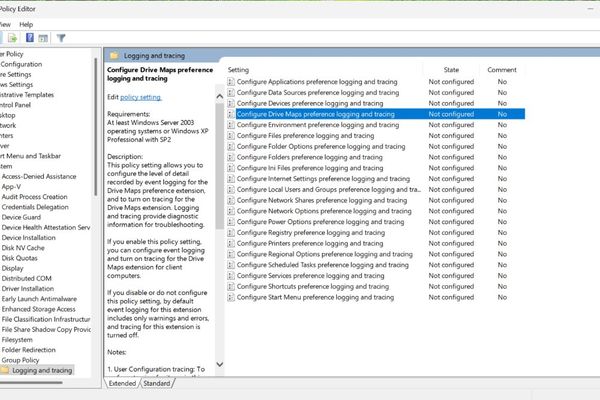The height and width of the screenshot is (400, 600).
Task: Select Audit Process Creation tree node
Action: [34, 197]
